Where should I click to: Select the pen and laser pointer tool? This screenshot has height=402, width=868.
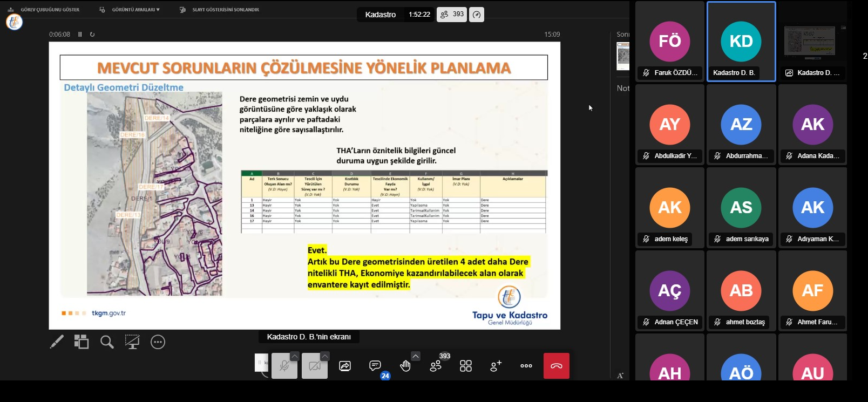(x=57, y=342)
